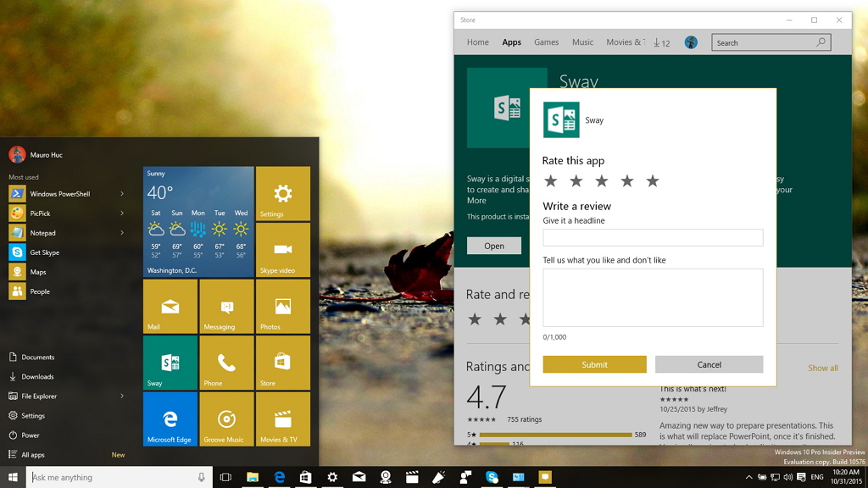The image size is (868, 488).
Task: Click the review headline input field
Action: click(x=653, y=237)
